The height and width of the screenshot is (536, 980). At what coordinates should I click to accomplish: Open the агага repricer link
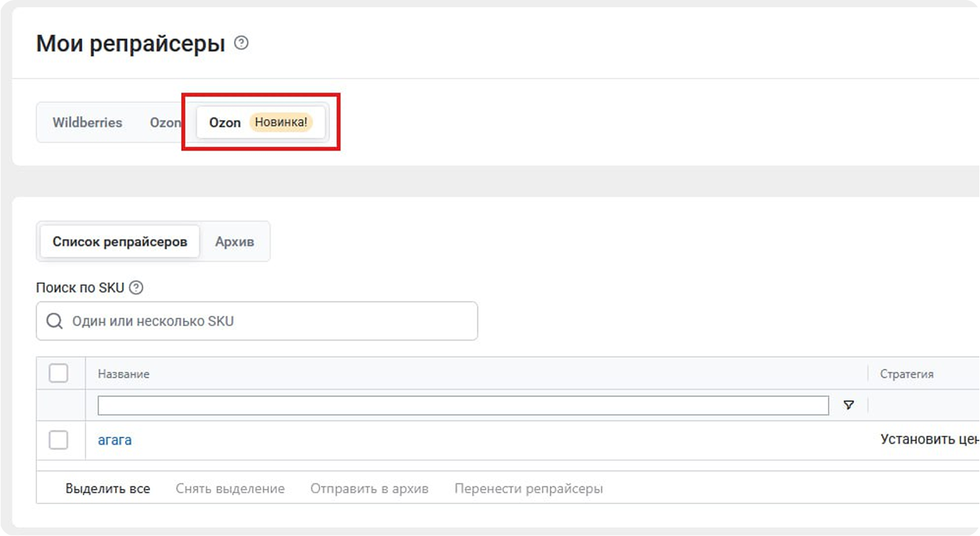tap(114, 440)
